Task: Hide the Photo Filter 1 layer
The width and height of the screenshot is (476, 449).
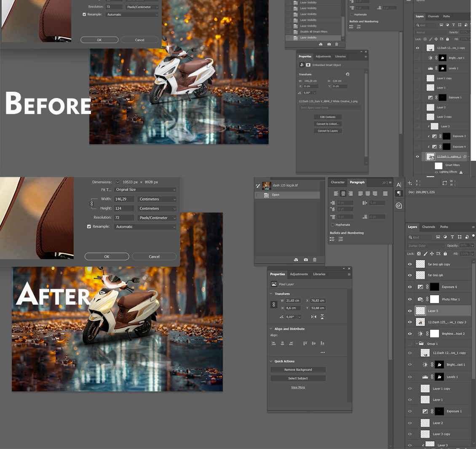Action: 410,299
